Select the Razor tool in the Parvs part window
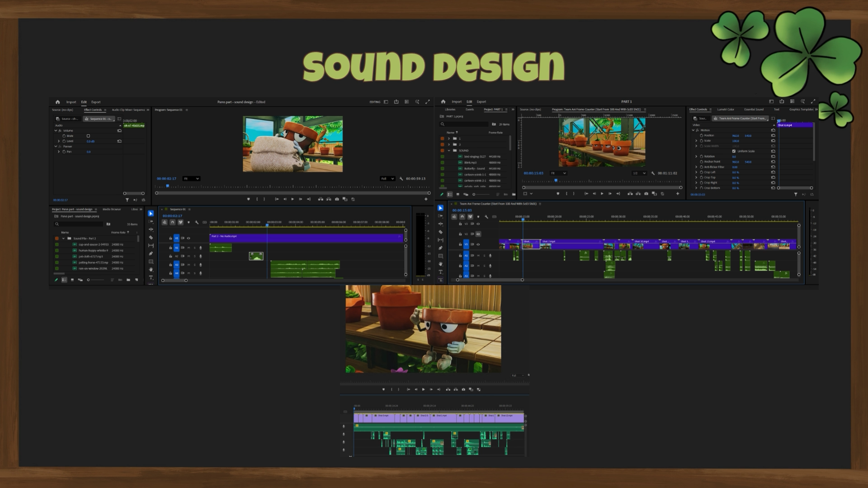Image resolution: width=868 pixels, height=488 pixels. click(151, 238)
